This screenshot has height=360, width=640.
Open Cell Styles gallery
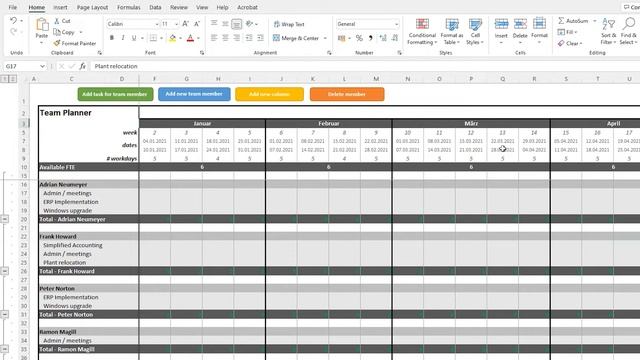tap(475, 31)
